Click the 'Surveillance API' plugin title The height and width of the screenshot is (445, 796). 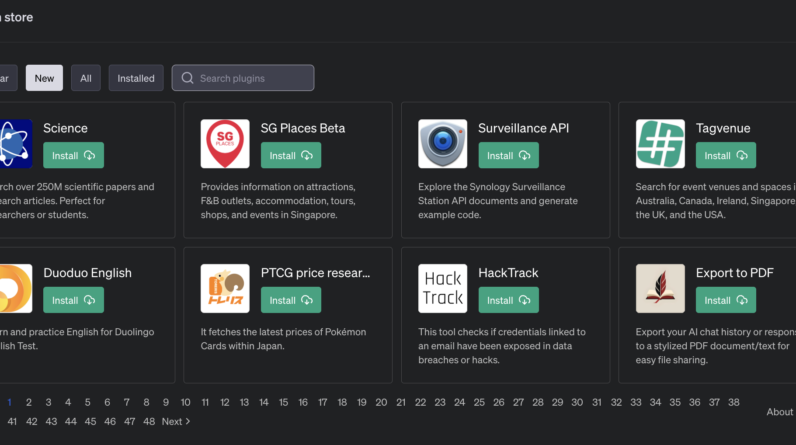coord(523,128)
